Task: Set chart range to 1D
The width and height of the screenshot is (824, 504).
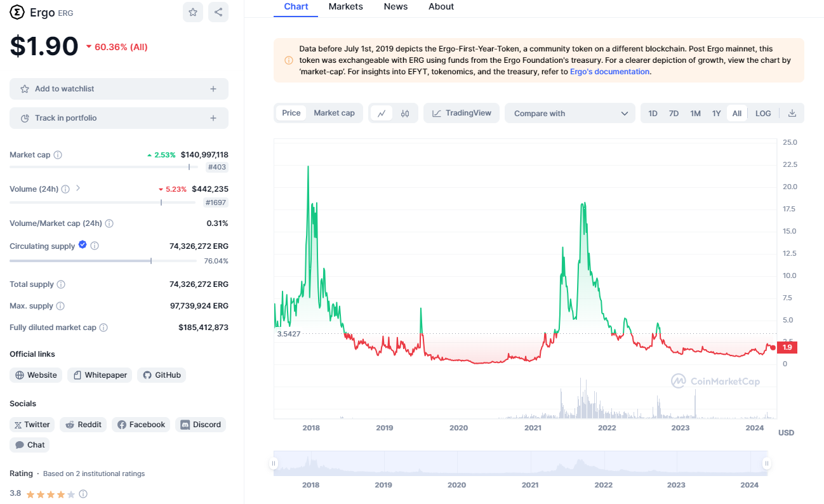Action: click(653, 113)
